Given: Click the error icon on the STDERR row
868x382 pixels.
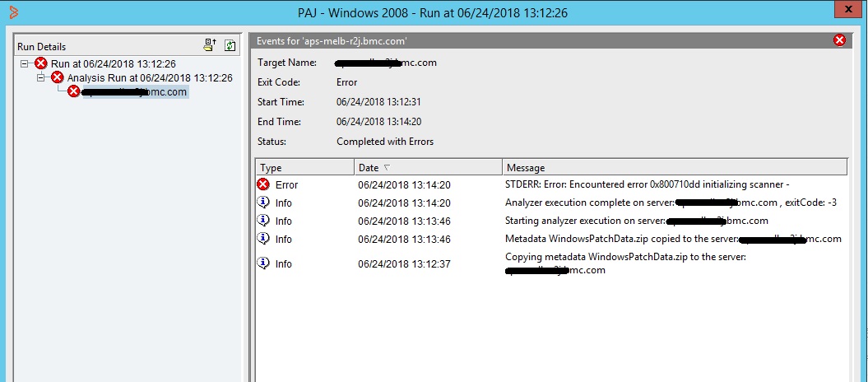Looking at the screenshot, I should (263, 184).
